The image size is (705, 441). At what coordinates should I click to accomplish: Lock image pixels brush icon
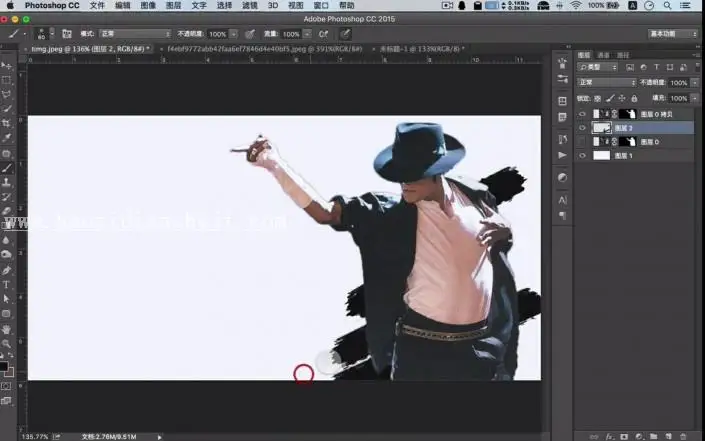(610, 98)
